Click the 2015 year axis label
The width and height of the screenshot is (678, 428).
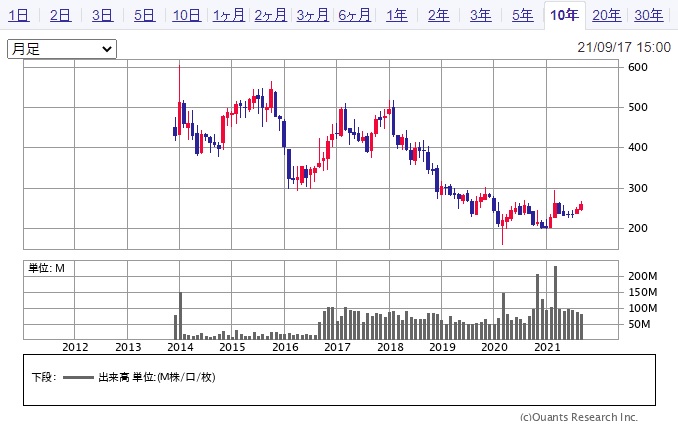pos(232,347)
